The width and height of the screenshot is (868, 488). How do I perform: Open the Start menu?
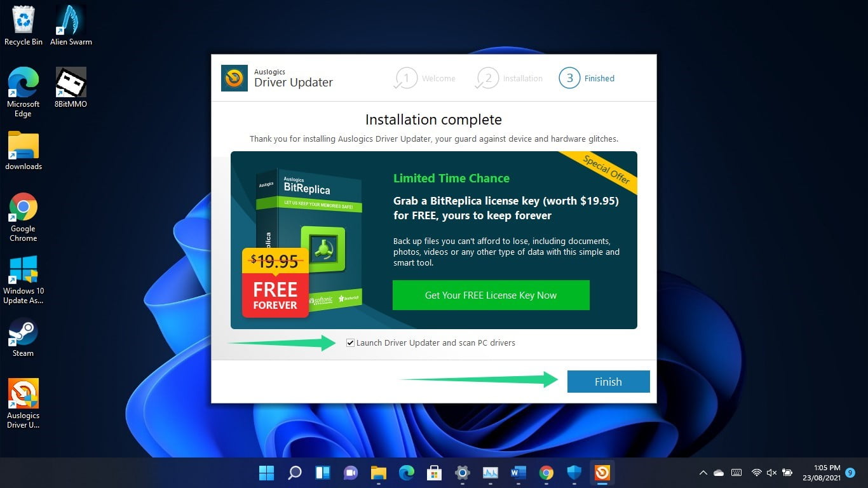(x=266, y=473)
